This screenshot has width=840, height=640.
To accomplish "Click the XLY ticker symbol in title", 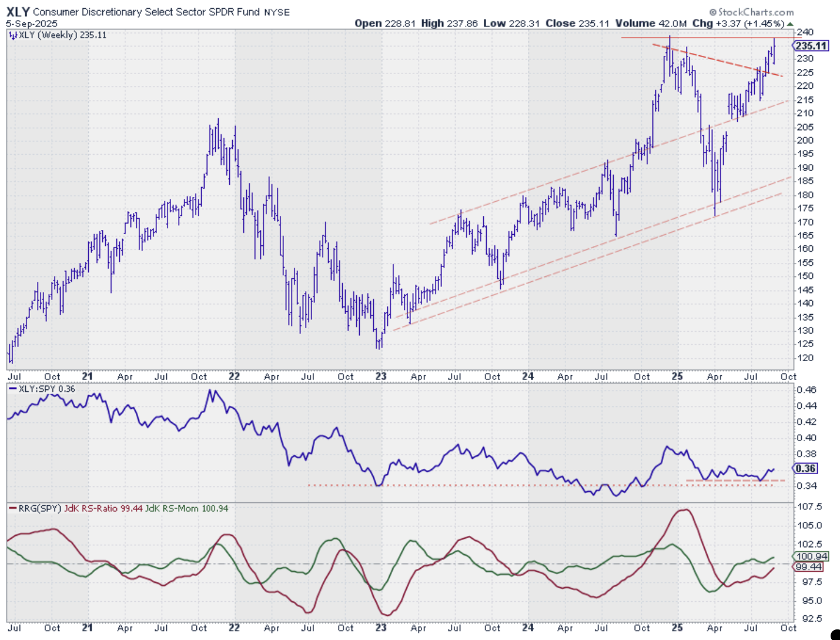I will tap(18, 12).
